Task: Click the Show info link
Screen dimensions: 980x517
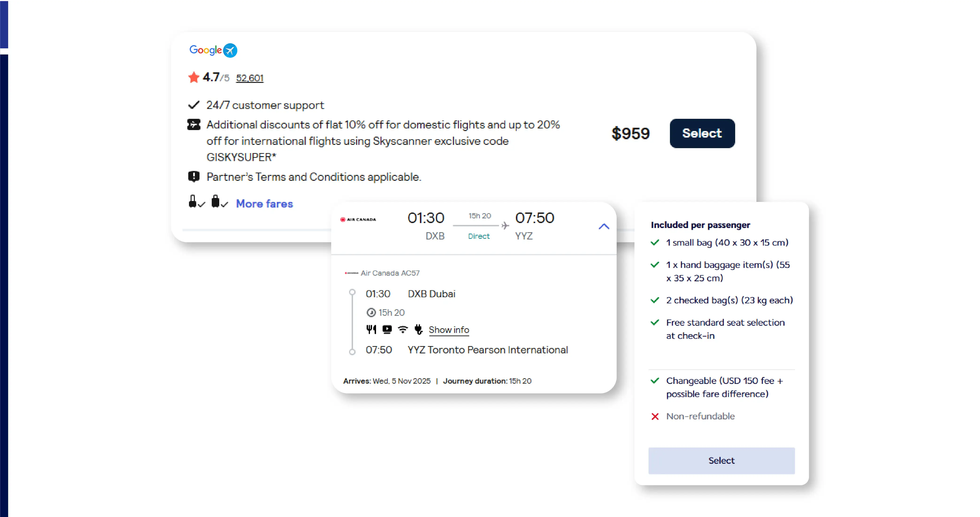Action: [449, 330]
